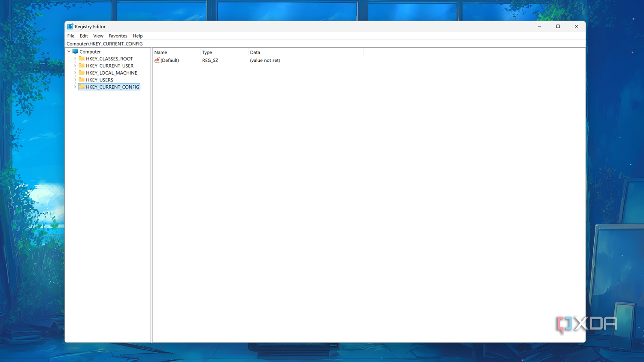This screenshot has width=644, height=362.
Task: Select the HKEY_CLASSES_ROOT label
Action: pyautogui.click(x=109, y=59)
